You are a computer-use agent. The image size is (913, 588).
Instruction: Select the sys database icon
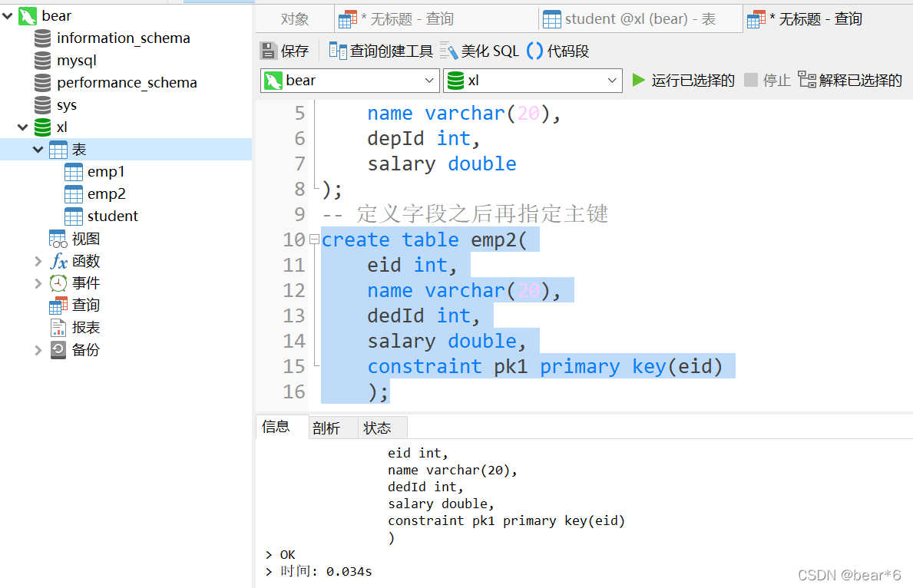coord(42,105)
